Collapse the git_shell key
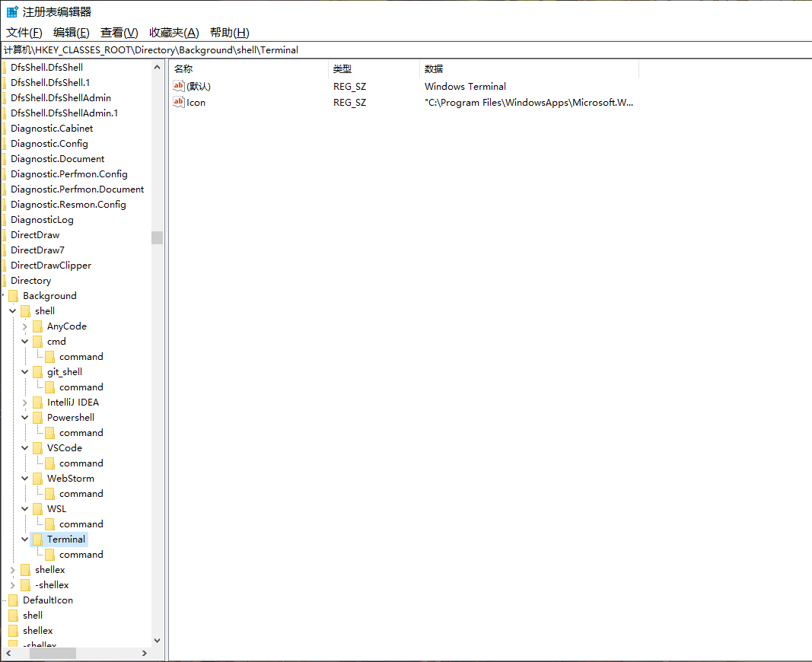This screenshot has height=662, width=812. click(x=24, y=372)
